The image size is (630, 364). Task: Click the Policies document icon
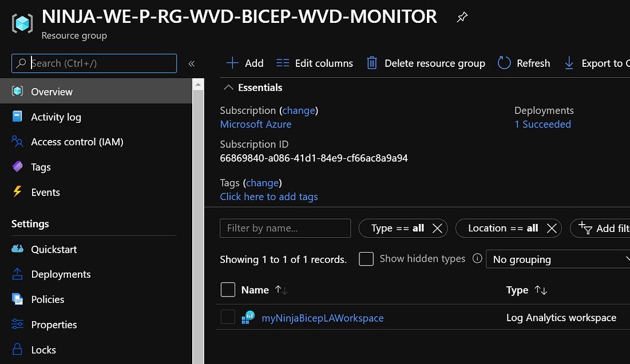click(17, 299)
